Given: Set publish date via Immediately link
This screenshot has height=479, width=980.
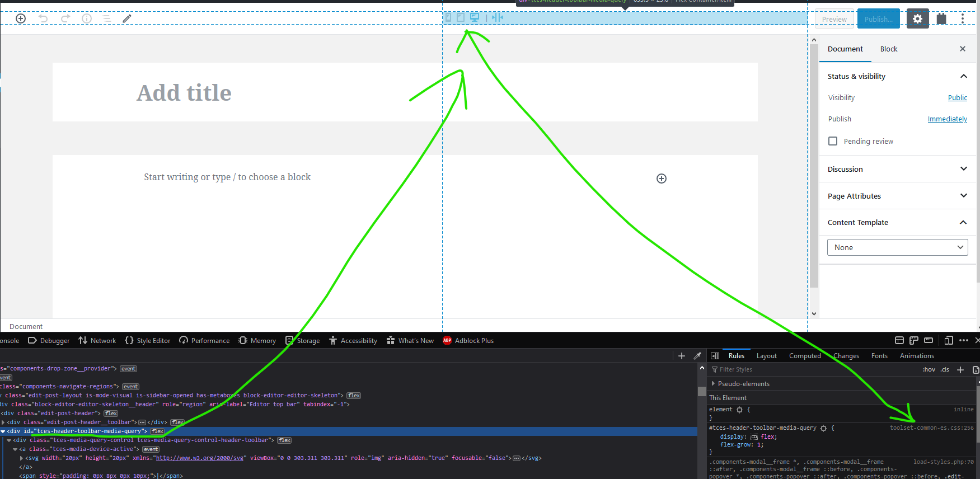Looking at the screenshot, I should click(x=948, y=119).
